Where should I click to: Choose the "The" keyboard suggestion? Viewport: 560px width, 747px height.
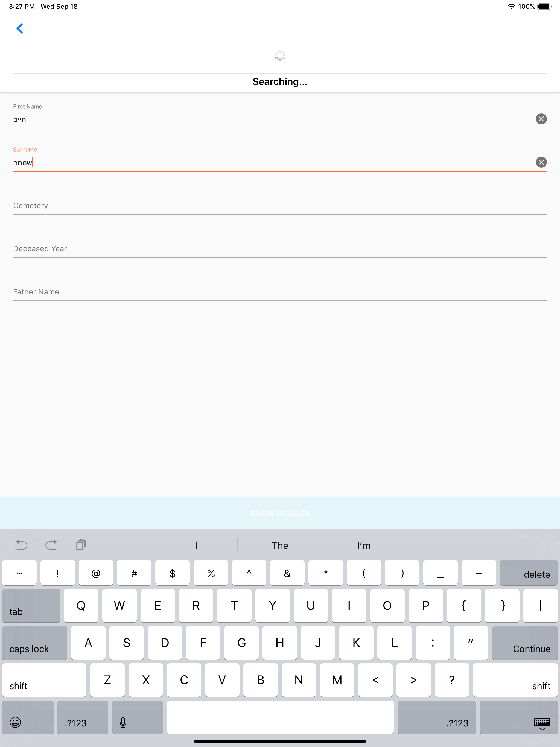point(280,545)
